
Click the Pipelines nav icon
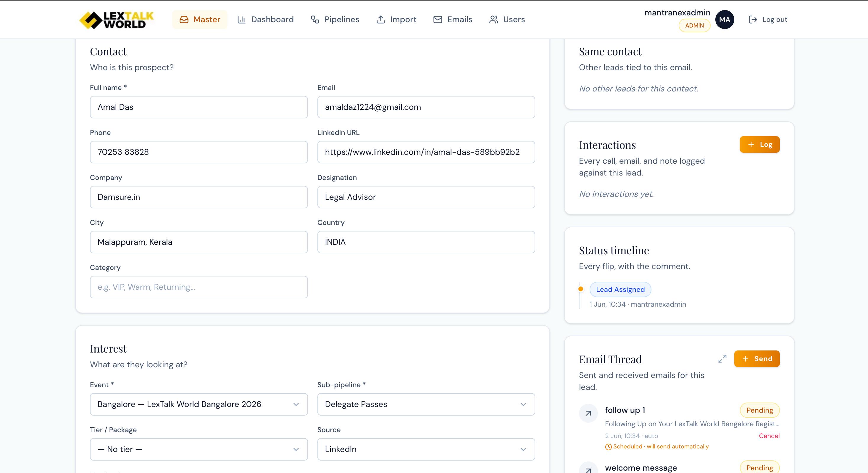315,20
